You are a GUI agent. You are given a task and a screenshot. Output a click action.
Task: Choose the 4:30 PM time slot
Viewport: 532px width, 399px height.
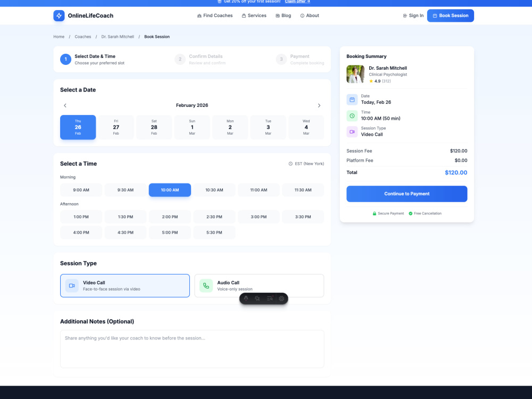coord(126,233)
